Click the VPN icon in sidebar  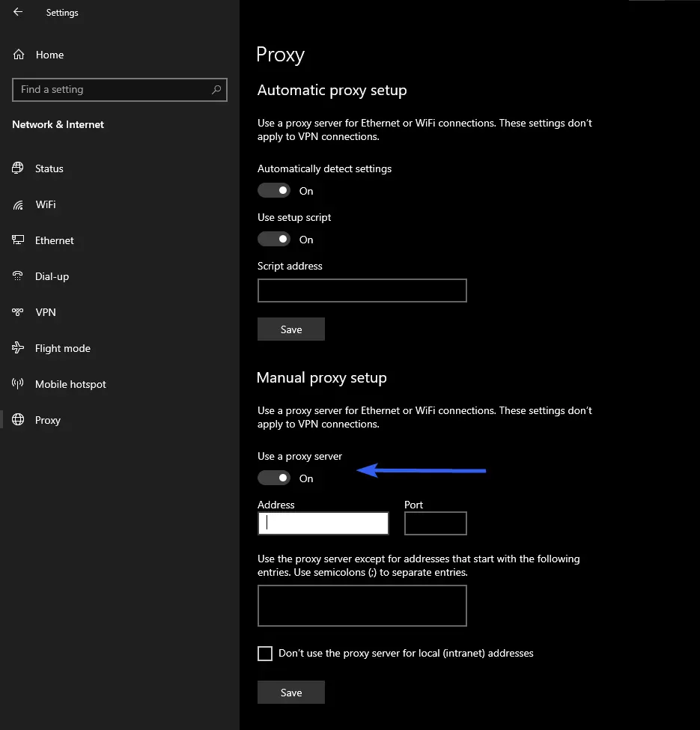[x=18, y=312]
